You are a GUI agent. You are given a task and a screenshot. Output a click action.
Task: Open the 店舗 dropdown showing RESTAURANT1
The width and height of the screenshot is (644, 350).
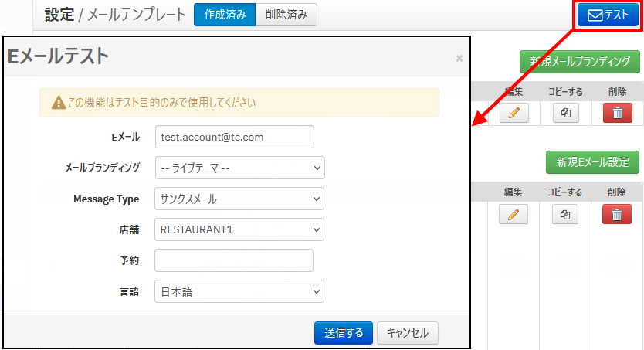(x=239, y=229)
